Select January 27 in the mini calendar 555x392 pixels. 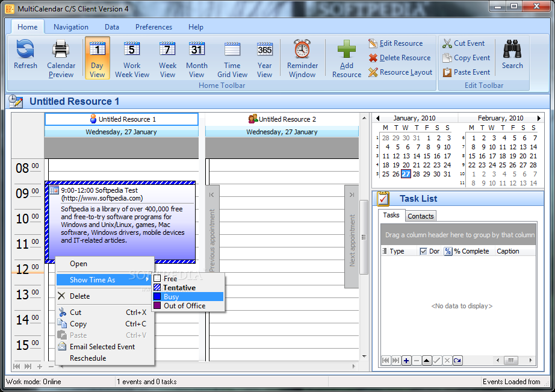click(406, 174)
